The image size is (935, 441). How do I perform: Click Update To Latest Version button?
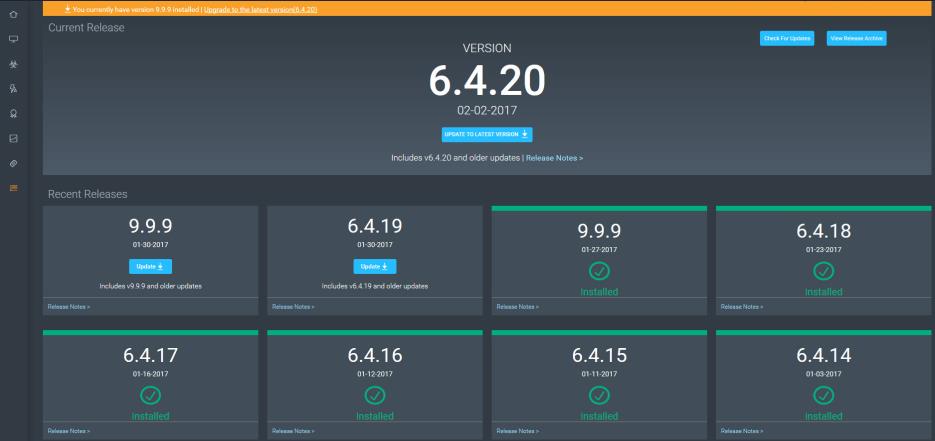(x=487, y=135)
